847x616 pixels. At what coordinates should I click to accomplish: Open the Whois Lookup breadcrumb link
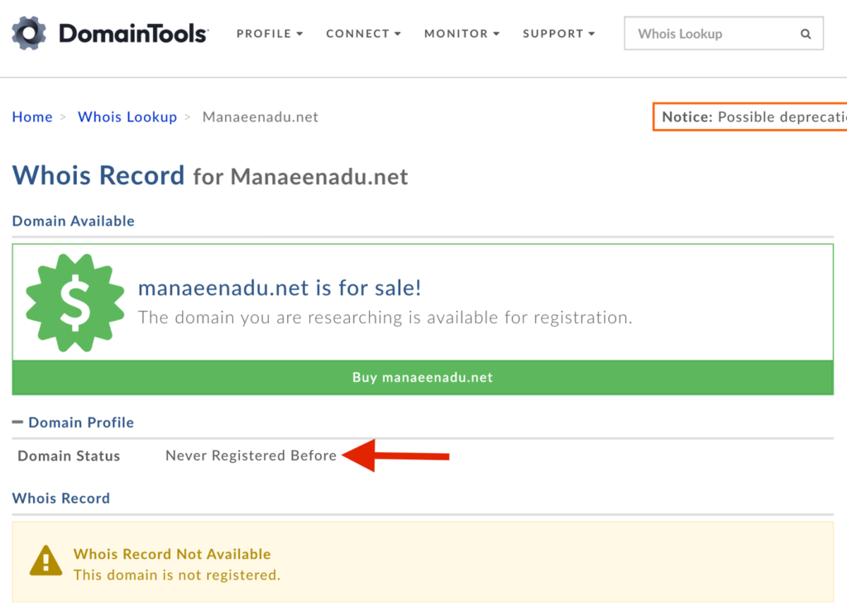[127, 117]
